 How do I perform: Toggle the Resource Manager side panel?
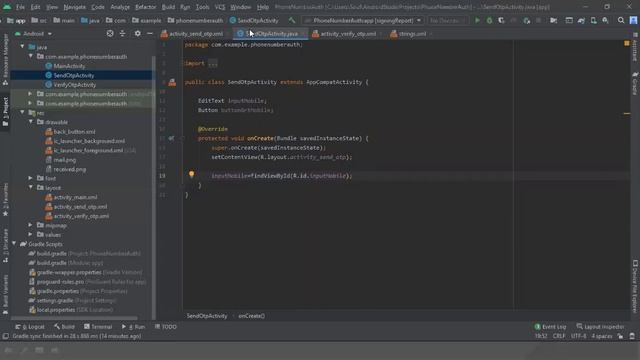pos(5,60)
